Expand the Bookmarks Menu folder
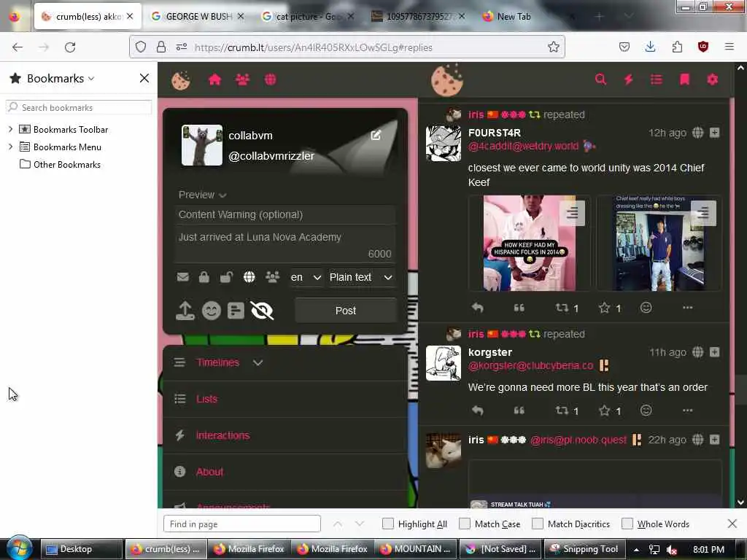The image size is (747, 560). (10, 147)
